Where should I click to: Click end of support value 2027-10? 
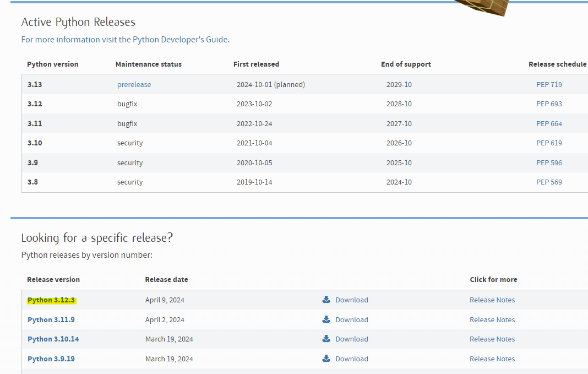[x=399, y=123]
